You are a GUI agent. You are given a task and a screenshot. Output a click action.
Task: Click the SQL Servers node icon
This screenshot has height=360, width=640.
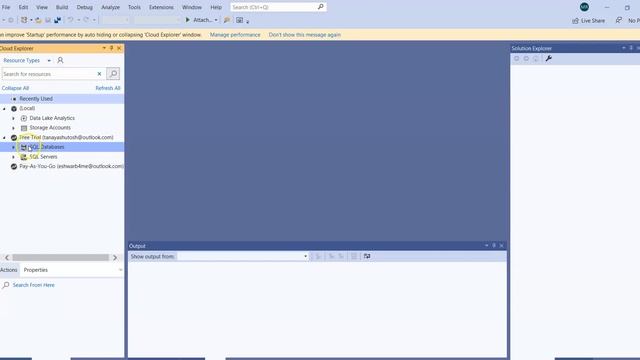click(24, 157)
